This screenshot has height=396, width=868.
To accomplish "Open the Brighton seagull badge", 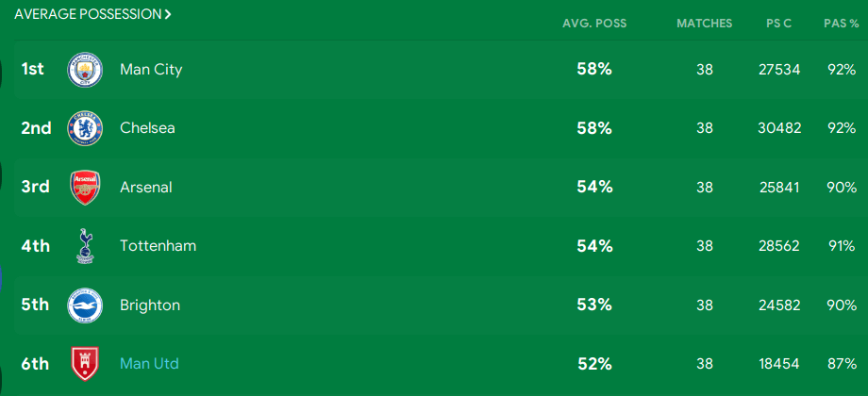I will pyautogui.click(x=85, y=305).
